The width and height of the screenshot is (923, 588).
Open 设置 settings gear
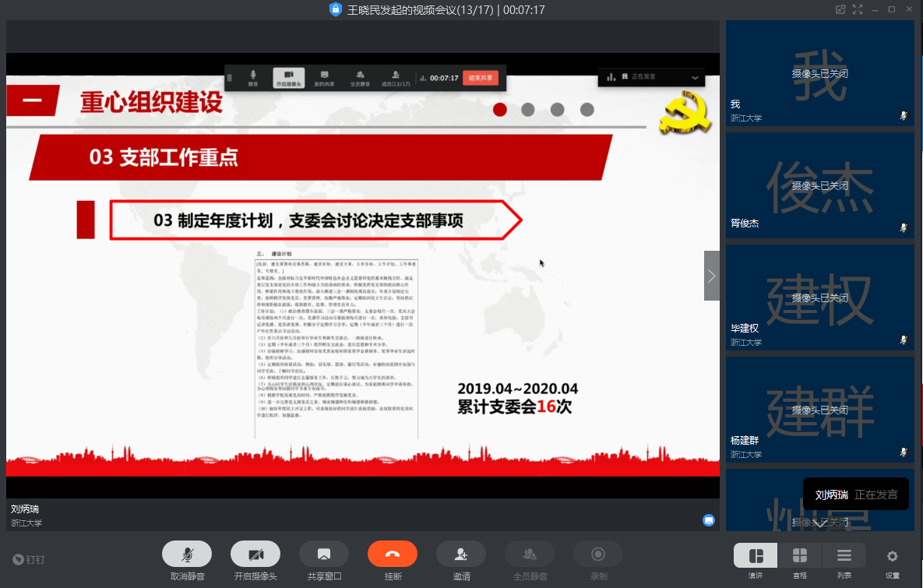(893, 556)
